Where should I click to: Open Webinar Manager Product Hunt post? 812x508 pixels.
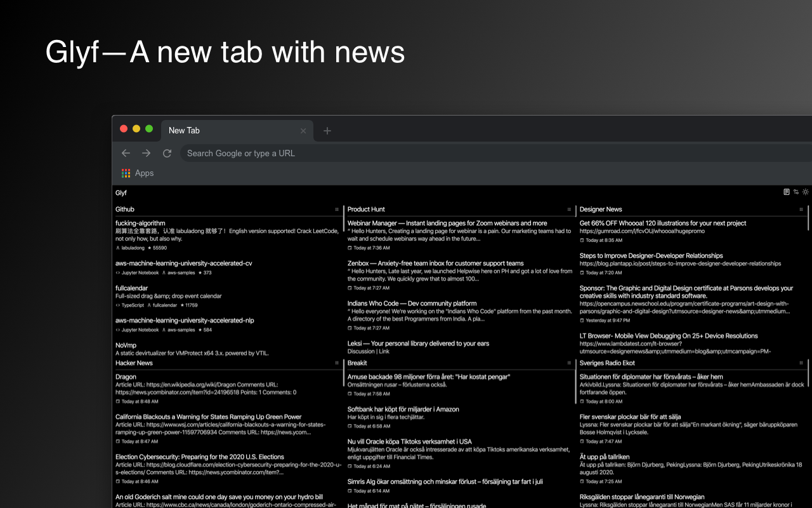[447, 223]
